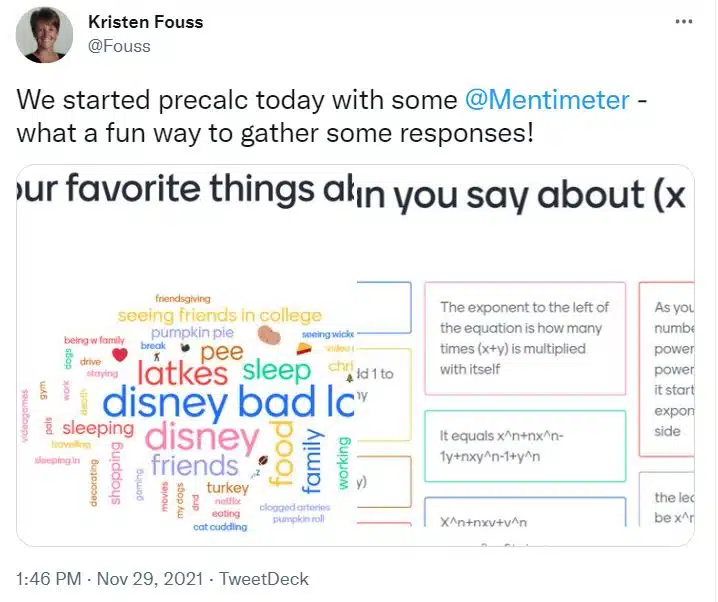Open the @Mentimeter mention link
This screenshot has width=718, height=602.
(547, 100)
